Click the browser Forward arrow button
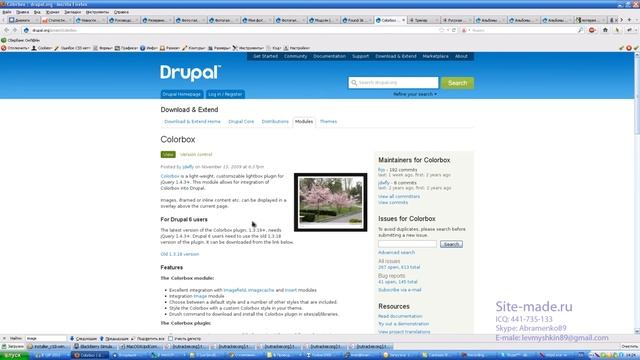 pos(15,30)
